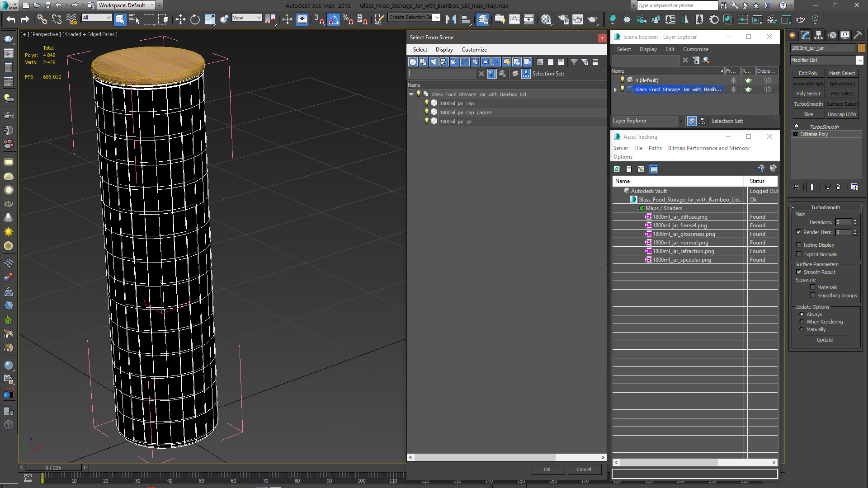Open the Mirror tool
This screenshot has width=868, height=488.
451,19
